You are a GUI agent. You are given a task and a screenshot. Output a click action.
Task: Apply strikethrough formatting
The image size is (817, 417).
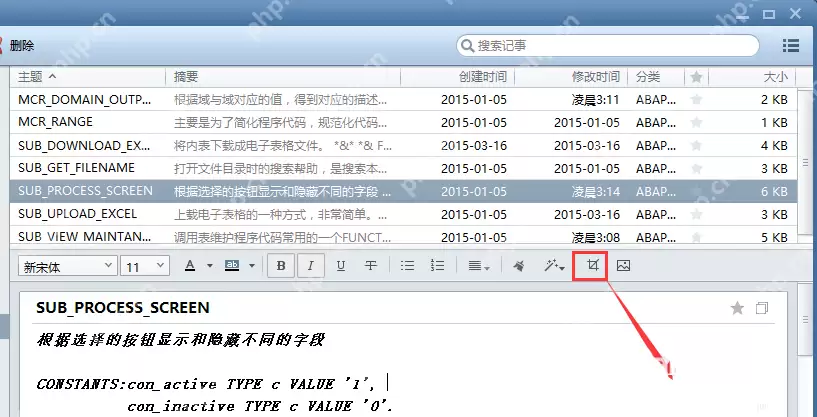370,266
